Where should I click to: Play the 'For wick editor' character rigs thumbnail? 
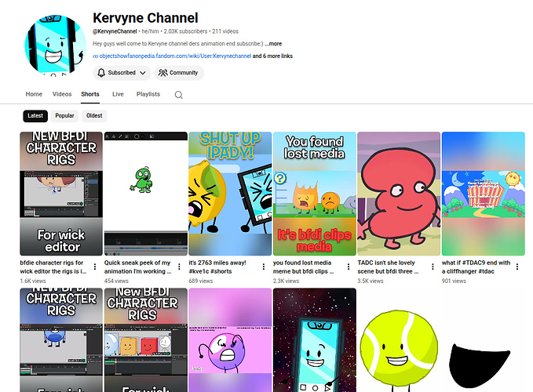[x=61, y=194]
